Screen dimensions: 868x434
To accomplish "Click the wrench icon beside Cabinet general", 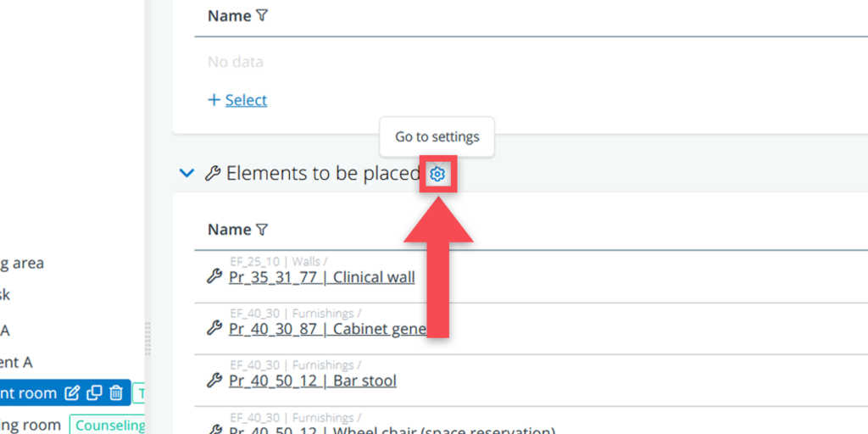I will [214, 329].
